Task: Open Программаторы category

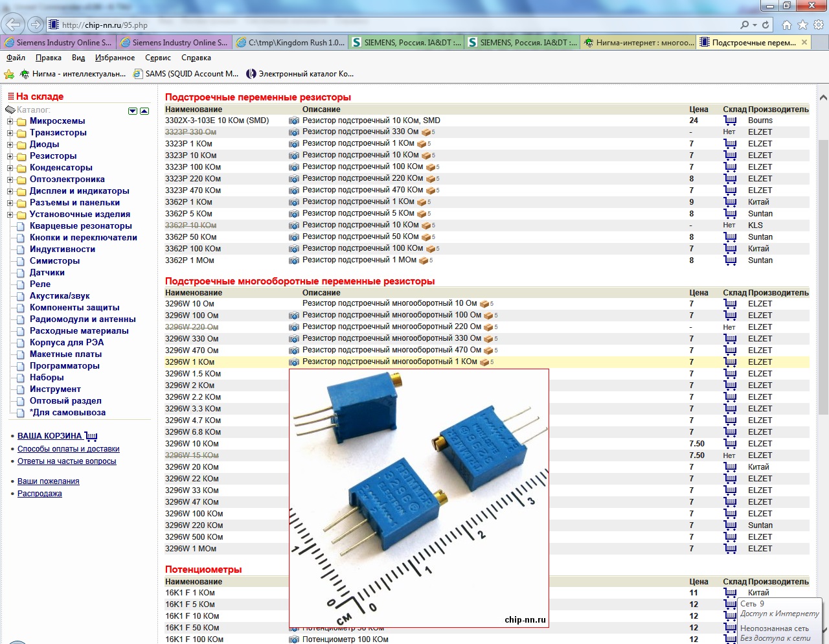Action: click(x=65, y=366)
